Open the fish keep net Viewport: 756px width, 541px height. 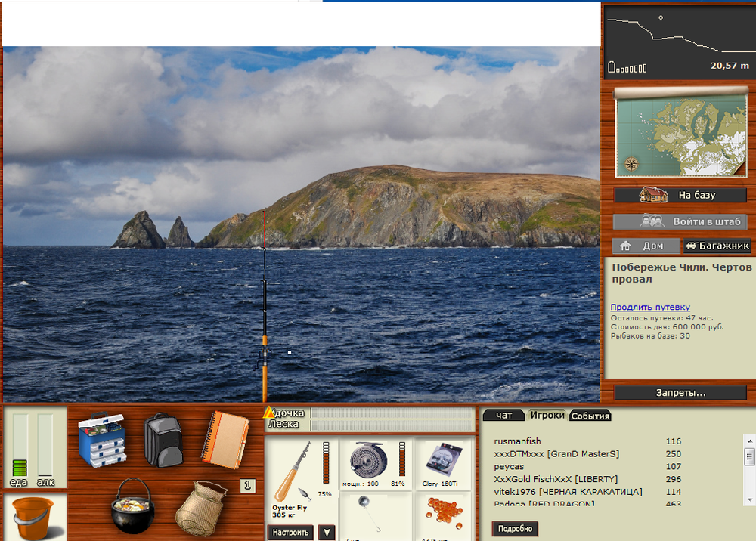[200, 509]
